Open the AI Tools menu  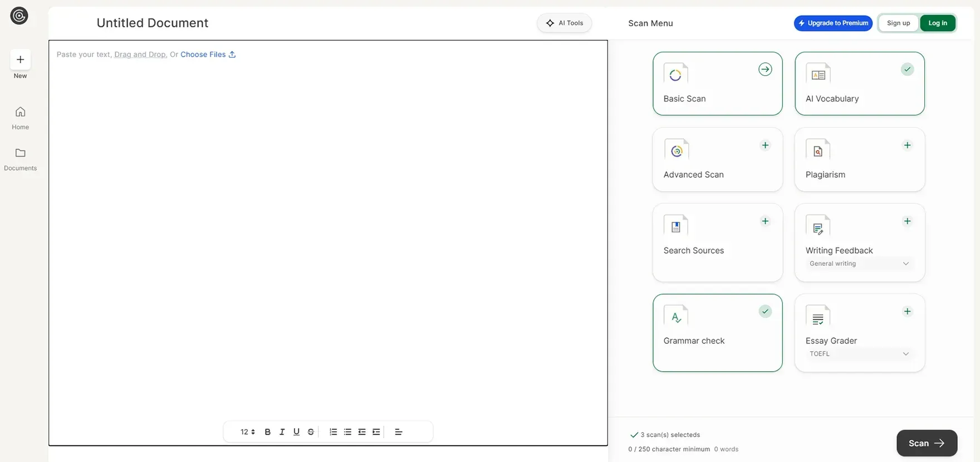coord(565,23)
